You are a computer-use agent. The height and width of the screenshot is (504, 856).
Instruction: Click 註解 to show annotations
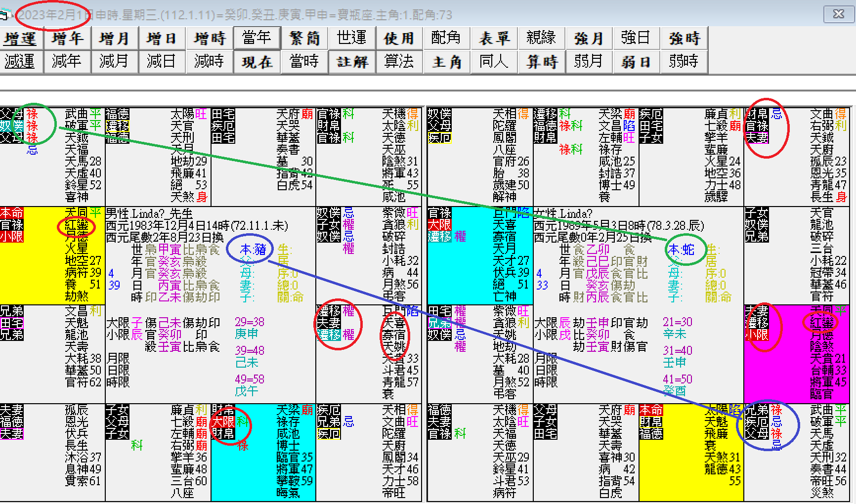tap(352, 62)
